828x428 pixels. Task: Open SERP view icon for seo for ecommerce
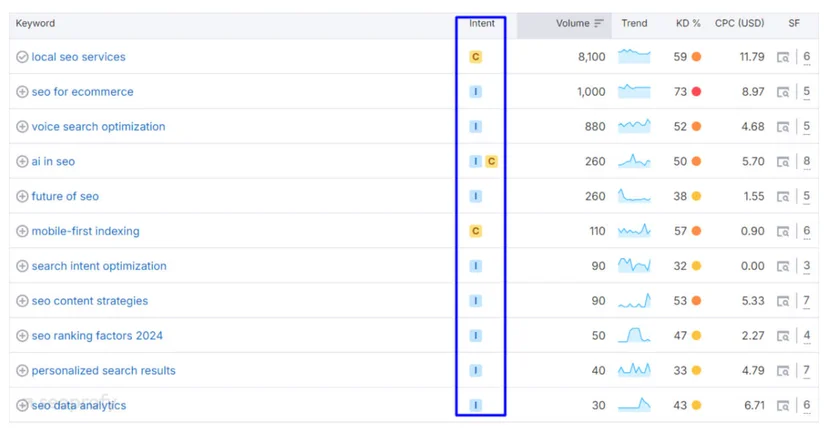pyautogui.click(x=783, y=92)
